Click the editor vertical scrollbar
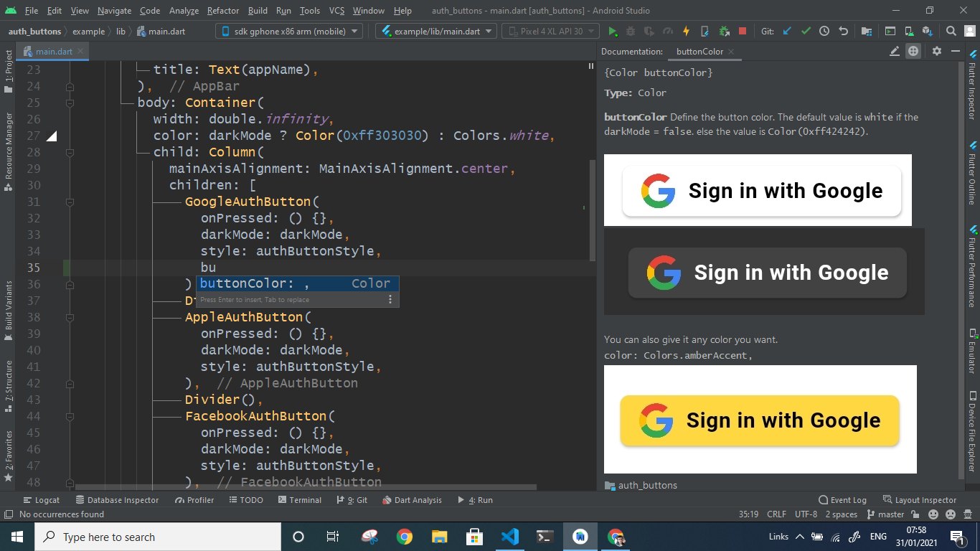The height and width of the screenshot is (551, 980). point(593,209)
